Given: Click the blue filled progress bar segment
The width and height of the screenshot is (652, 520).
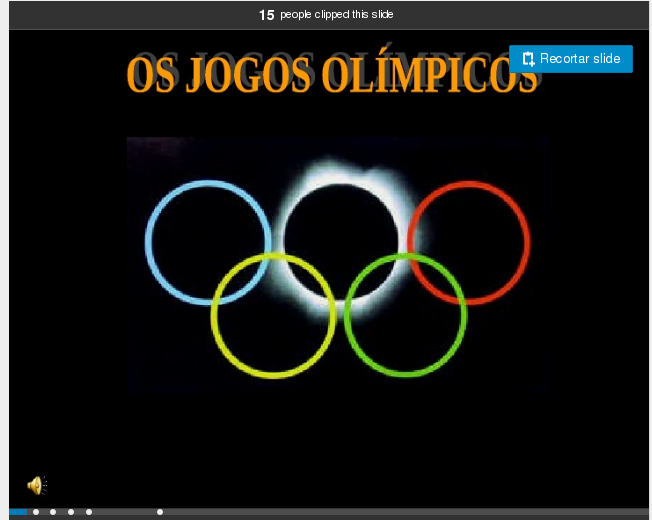Looking at the screenshot, I should (x=18, y=512).
